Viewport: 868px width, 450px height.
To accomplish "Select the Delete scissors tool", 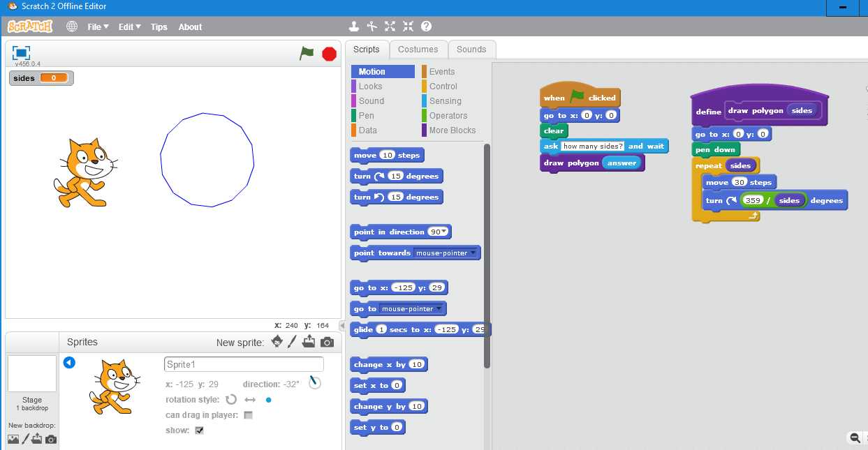I will [x=372, y=27].
